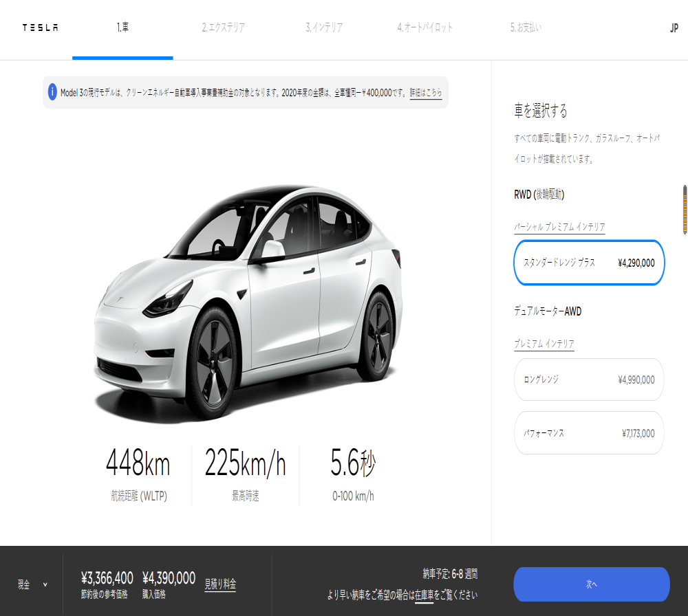Image resolution: width=688 pixels, height=616 pixels.
Task: Click the RWD (後輪駆動) label
Action: tap(539, 195)
